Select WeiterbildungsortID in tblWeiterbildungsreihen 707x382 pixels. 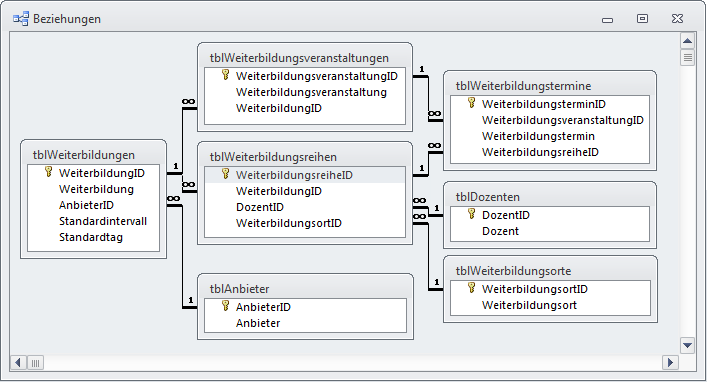pos(289,223)
